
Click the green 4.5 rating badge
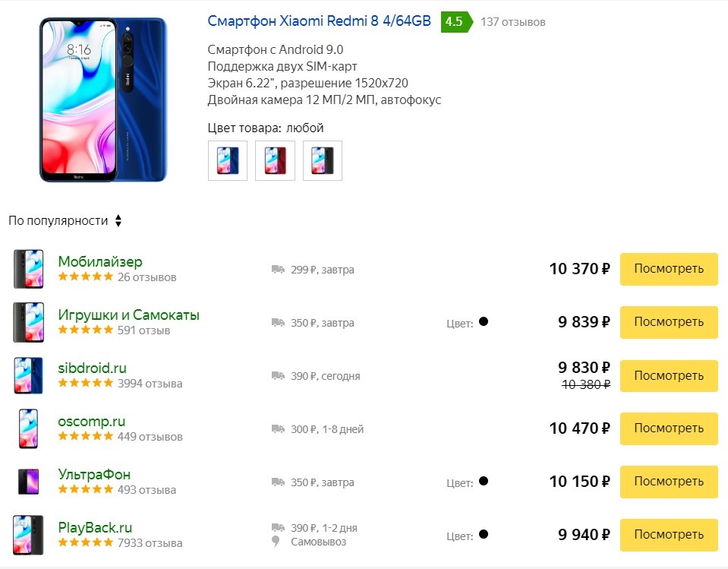(x=453, y=22)
